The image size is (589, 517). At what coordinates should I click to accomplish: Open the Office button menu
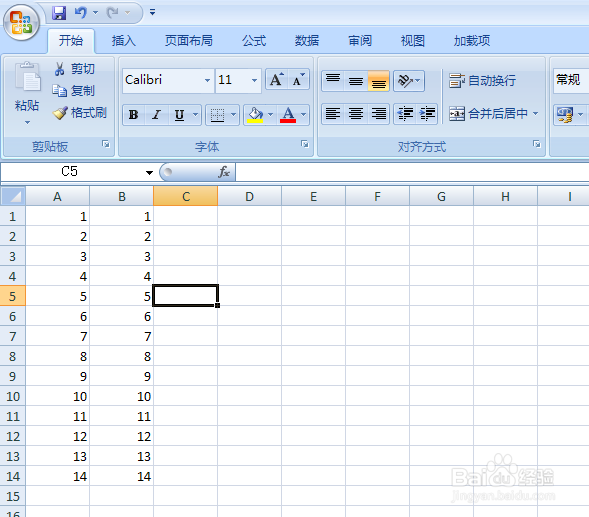[21, 23]
